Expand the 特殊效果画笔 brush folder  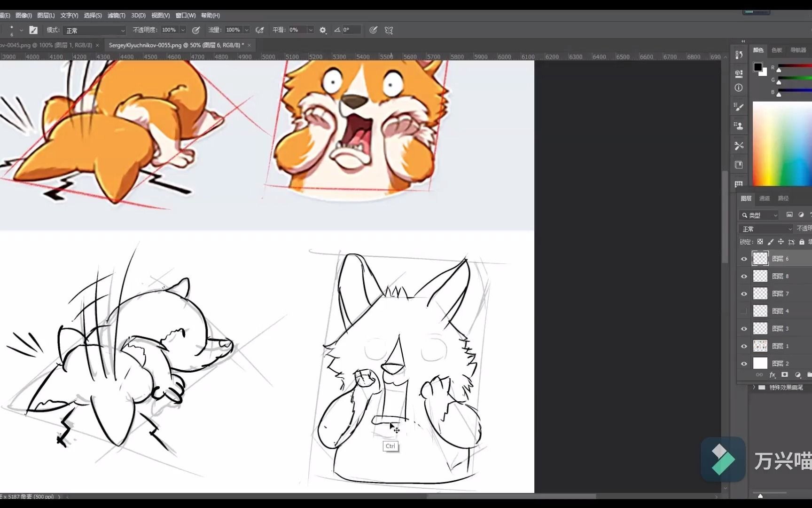click(x=754, y=387)
